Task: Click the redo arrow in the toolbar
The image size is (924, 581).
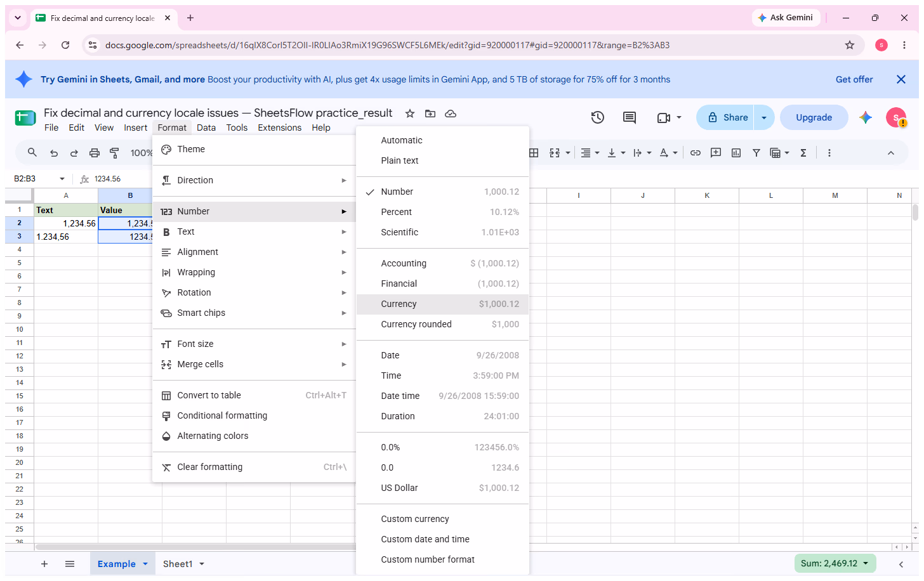Action: tap(74, 153)
